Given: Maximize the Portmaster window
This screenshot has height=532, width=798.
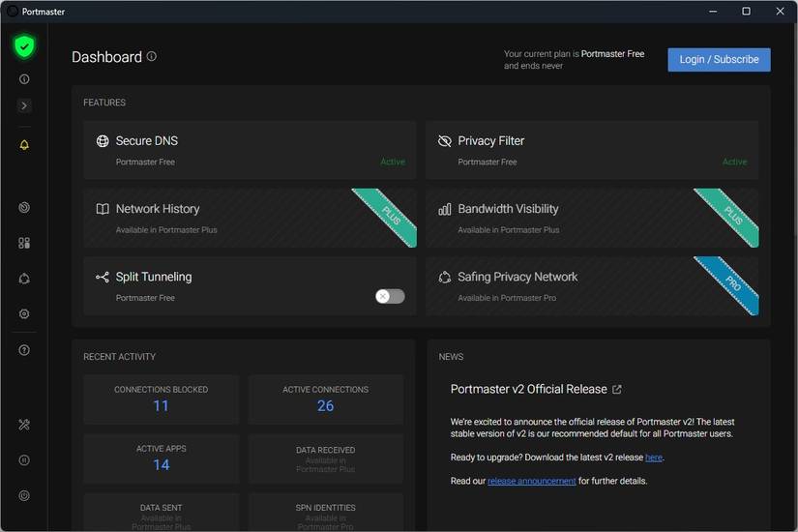Looking at the screenshot, I should [746, 12].
